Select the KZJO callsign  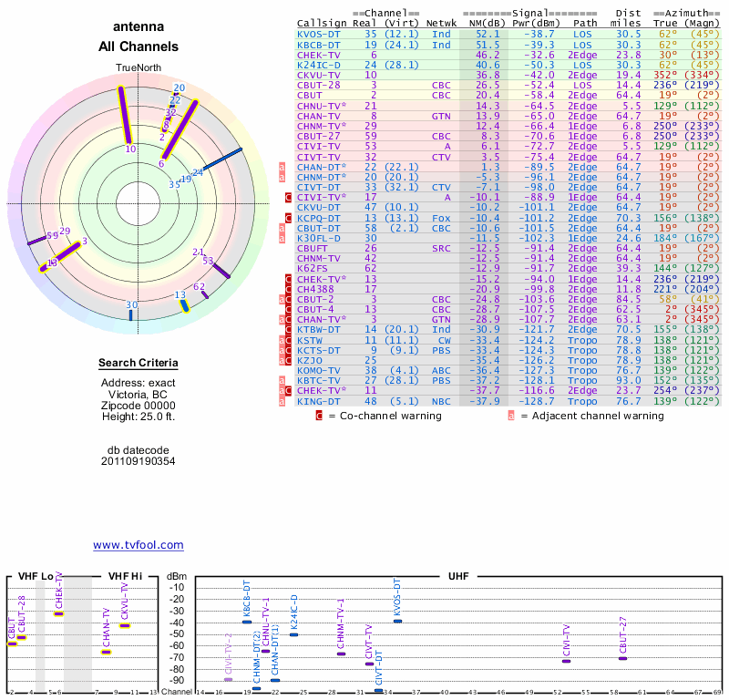[x=310, y=360]
